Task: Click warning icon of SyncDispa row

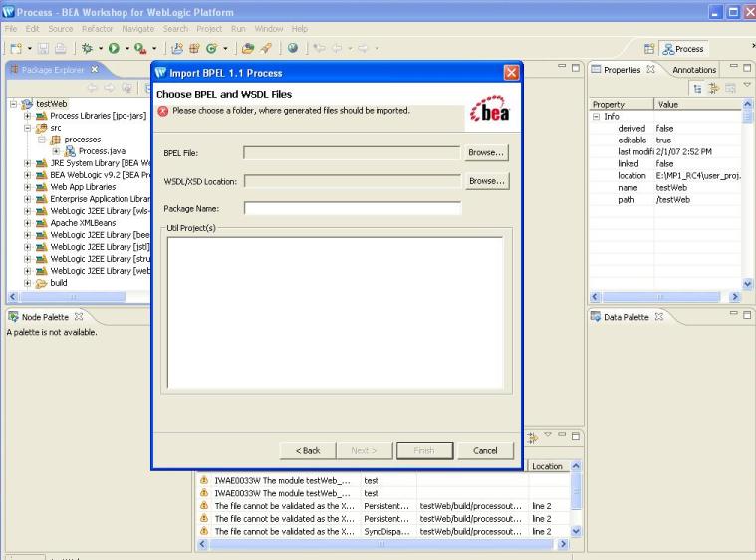Action: (x=204, y=531)
